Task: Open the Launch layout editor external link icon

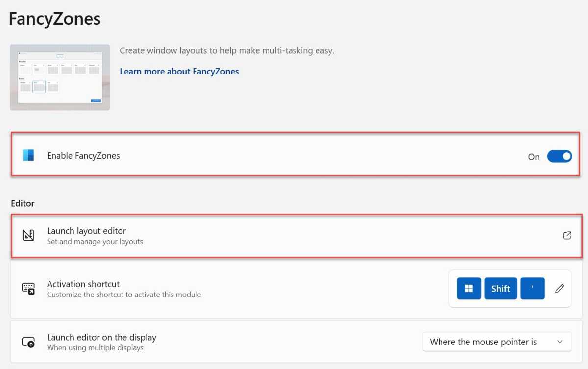Action: point(567,236)
